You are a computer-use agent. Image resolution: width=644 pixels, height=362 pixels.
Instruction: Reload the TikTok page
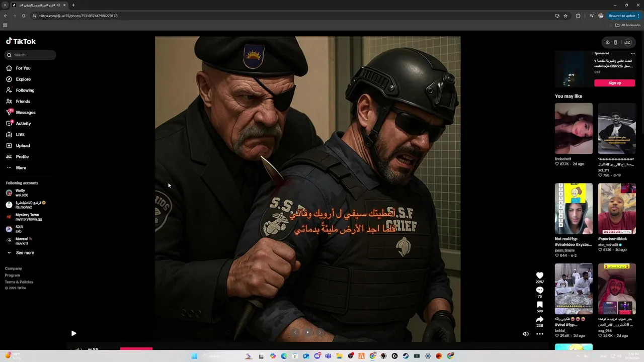point(24,16)
